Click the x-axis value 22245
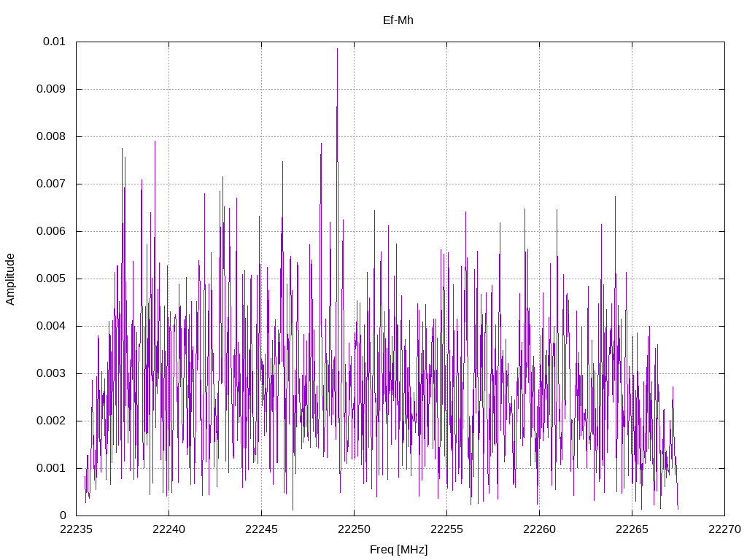 pos(262,529)
